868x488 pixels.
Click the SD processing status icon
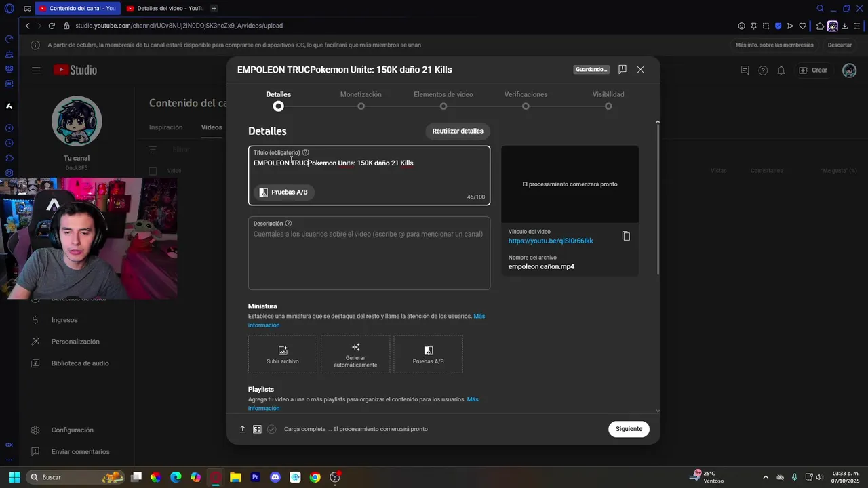257,429
